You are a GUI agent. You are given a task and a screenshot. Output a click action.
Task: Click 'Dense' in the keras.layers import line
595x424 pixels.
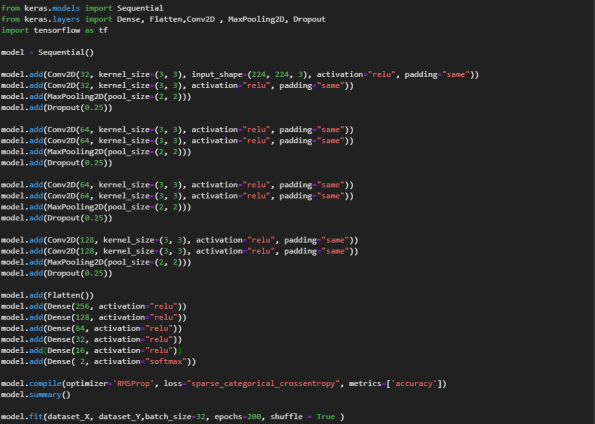pos(128,19)
